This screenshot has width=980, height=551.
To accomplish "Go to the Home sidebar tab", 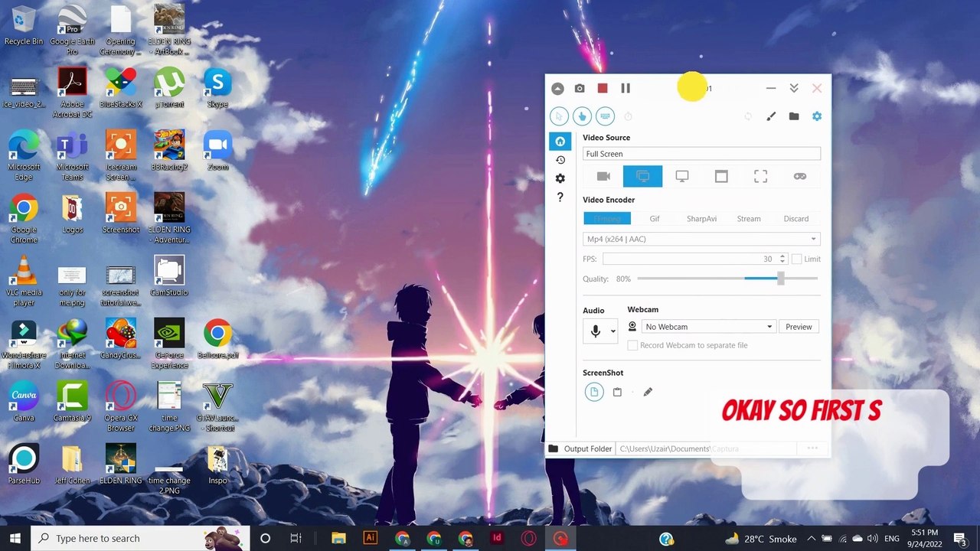I will pos(560,142).
